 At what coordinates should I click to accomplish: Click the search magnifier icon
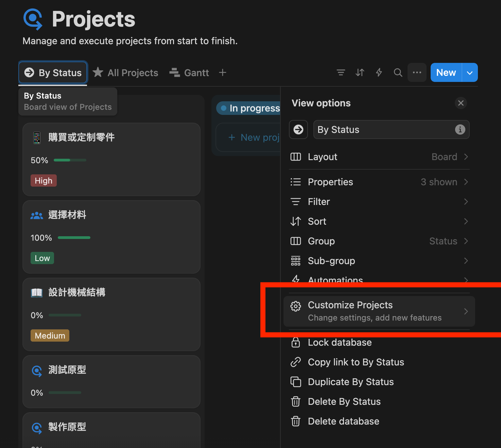coord(398,72)
